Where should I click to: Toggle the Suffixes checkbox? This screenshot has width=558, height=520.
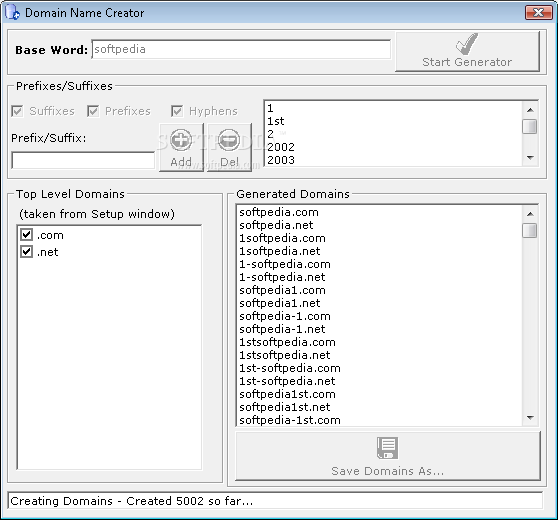coord(17,111)
